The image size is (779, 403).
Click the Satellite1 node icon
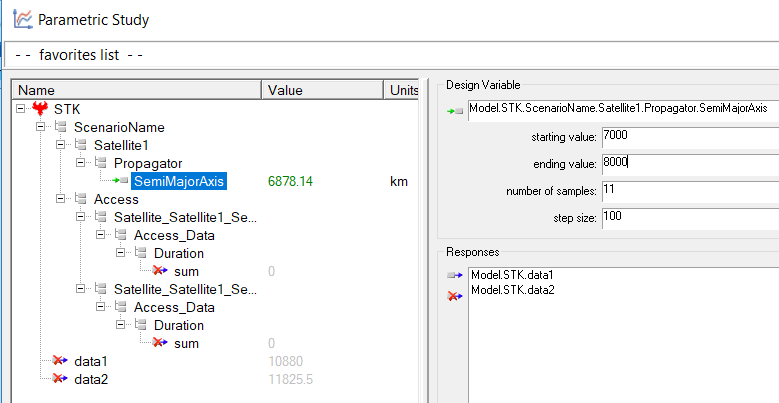point(81,146)
